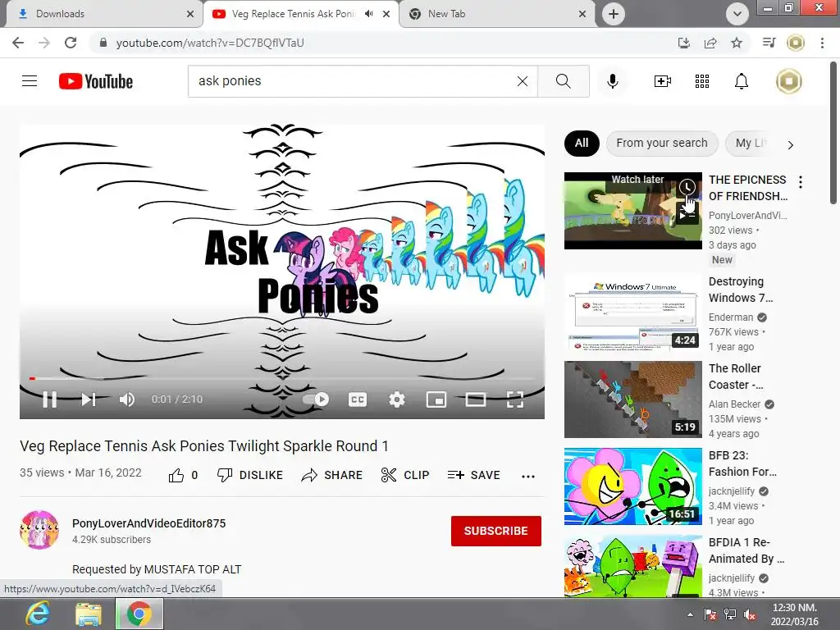This screenshot has width=840, height=630.
Task: Show more filter chips with arrow
Action: [790, 144]
